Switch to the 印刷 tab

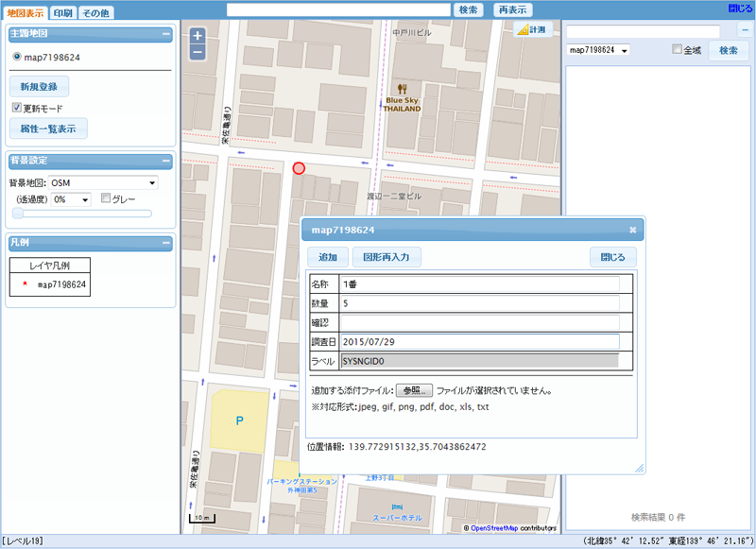(x=63, y=13)
